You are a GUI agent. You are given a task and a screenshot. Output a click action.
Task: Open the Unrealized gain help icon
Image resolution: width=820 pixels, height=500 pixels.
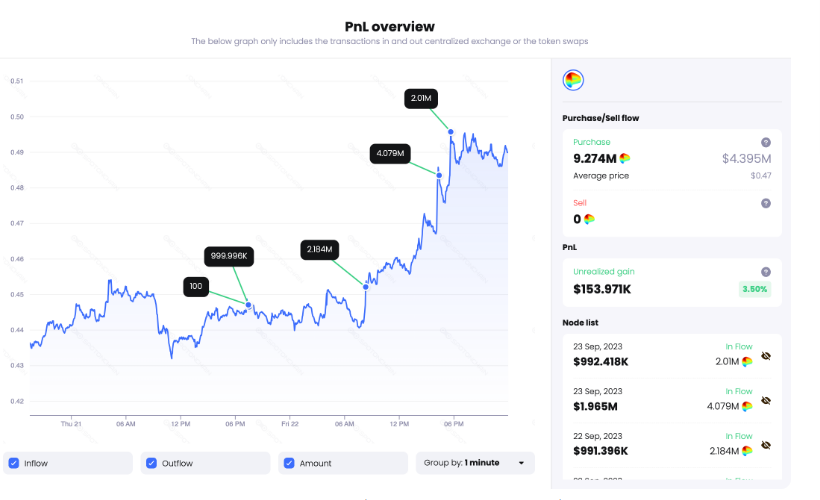(766, 272)
